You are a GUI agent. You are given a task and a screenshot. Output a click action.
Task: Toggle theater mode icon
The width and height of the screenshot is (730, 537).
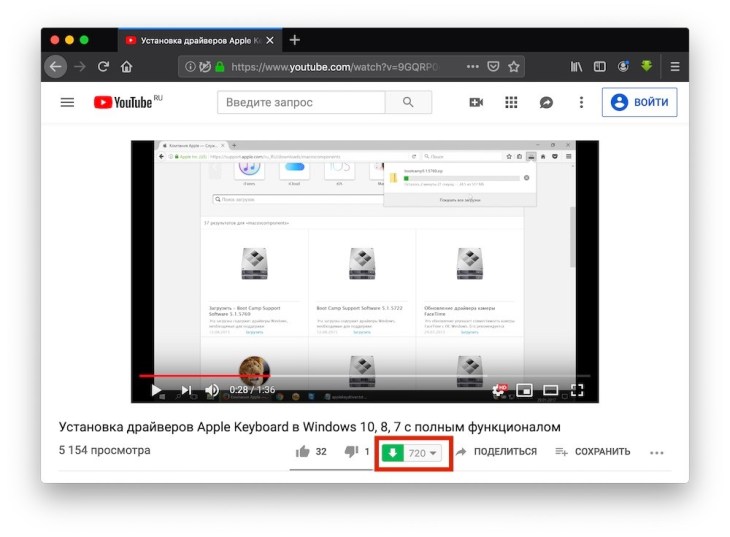(x=551, y=390)
